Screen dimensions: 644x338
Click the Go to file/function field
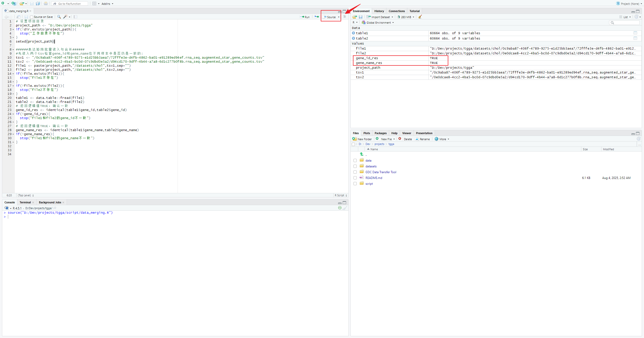point(70,4)
